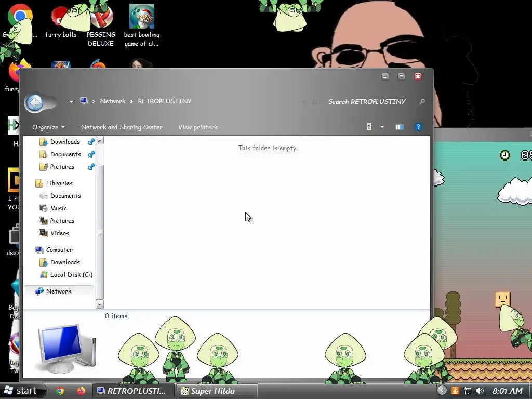Select Videos under Libraries

point(60,233)
